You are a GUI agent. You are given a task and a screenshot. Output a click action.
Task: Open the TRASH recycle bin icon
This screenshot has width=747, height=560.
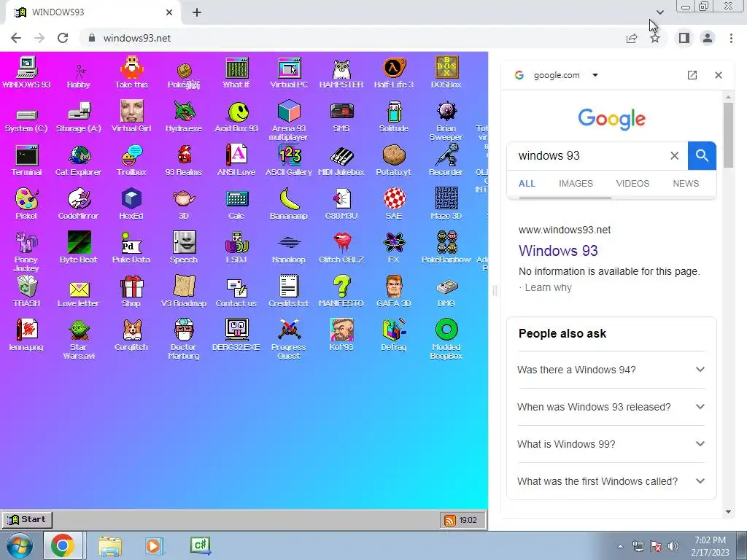26,292
